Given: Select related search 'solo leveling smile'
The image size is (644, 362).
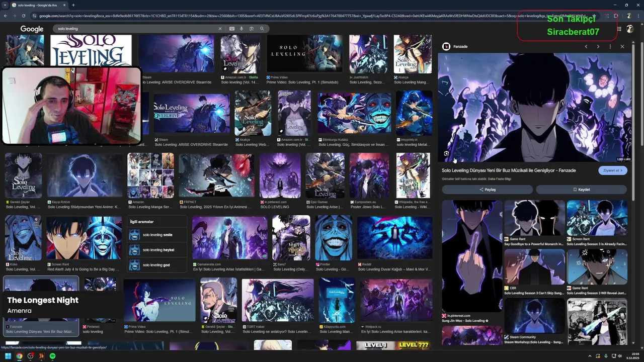Looking at the screenshot, I should coord(157,235).
